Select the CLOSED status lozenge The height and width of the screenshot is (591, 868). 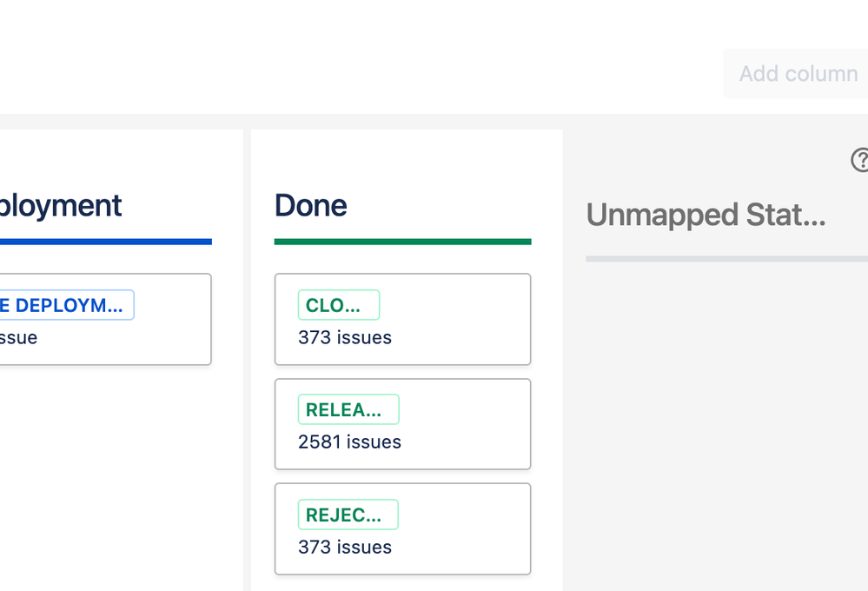[x=339, y=305]
